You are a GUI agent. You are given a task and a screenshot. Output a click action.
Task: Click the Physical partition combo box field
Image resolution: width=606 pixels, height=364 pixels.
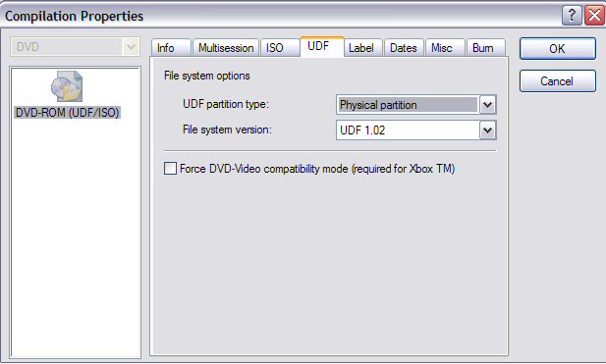tap(409, 105)
